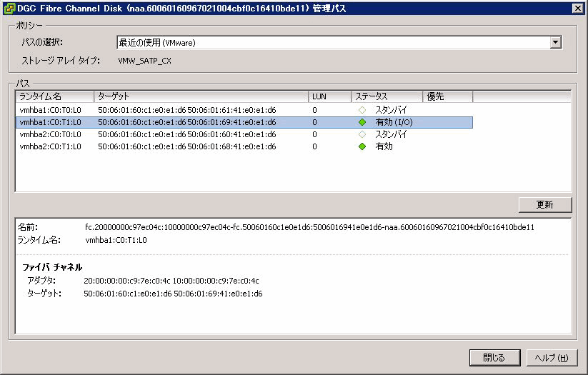Sort by ターゲット column header
Image resolution: width=588 pixels, height=375 pixels.
201,96
